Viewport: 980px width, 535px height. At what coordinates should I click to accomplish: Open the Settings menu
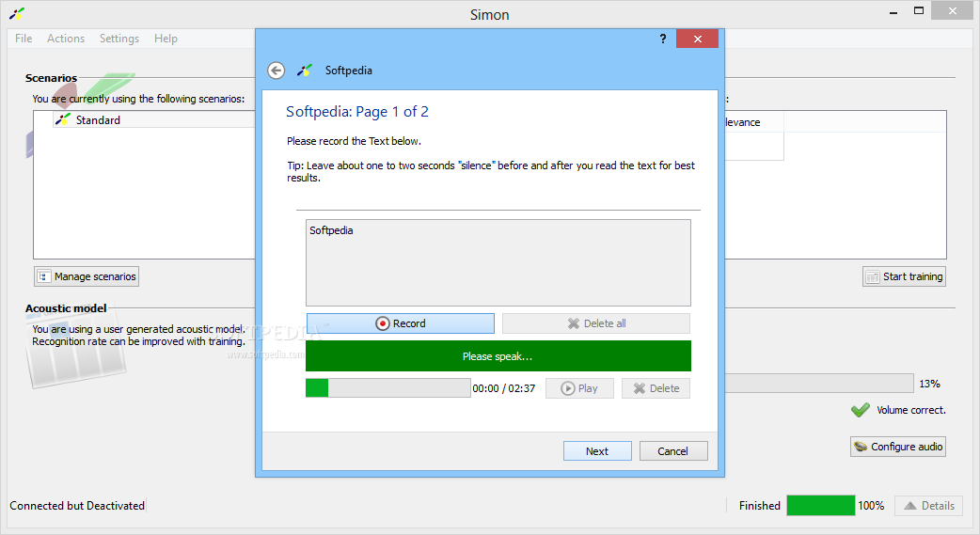coord(119,39)
